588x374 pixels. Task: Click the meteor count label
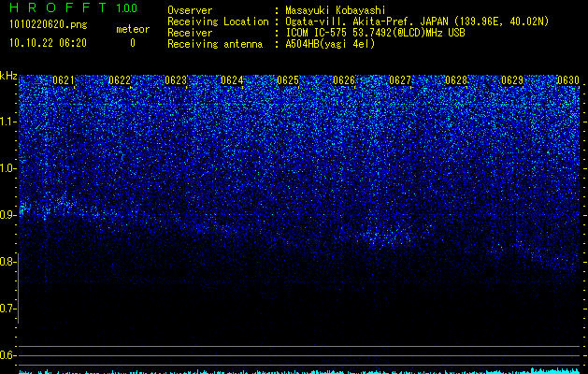point(133,29)
